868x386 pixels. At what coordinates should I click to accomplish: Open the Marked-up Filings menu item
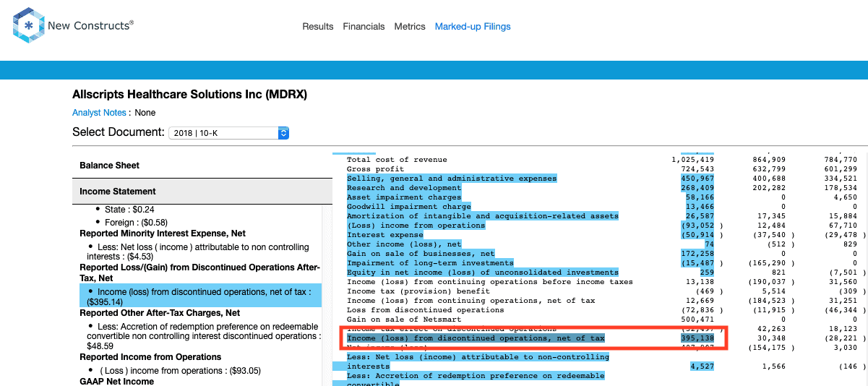click(473, 27)
